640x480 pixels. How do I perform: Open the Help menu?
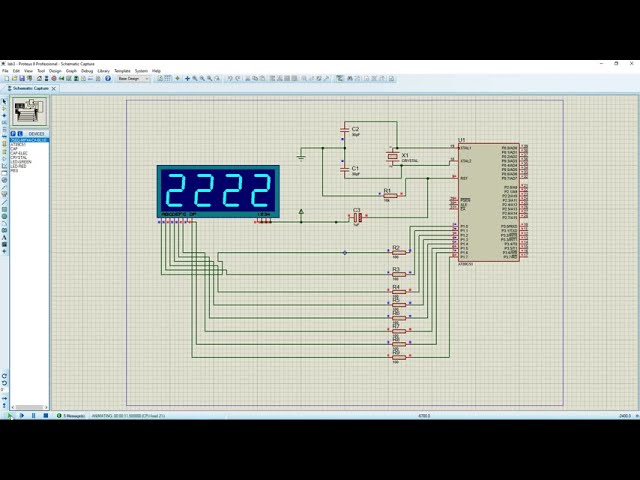(x=156, y=71)
